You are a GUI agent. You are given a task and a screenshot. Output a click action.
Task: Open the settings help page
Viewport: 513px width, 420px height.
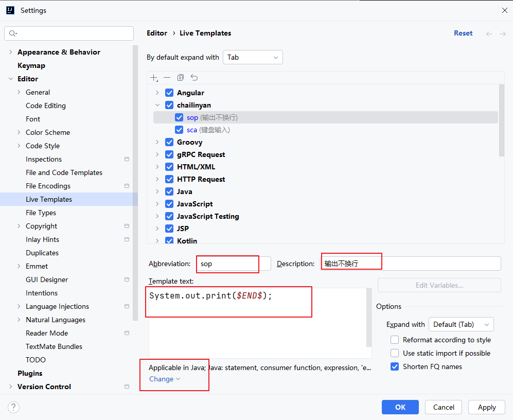pyautogui.click(x=13, y=407)
